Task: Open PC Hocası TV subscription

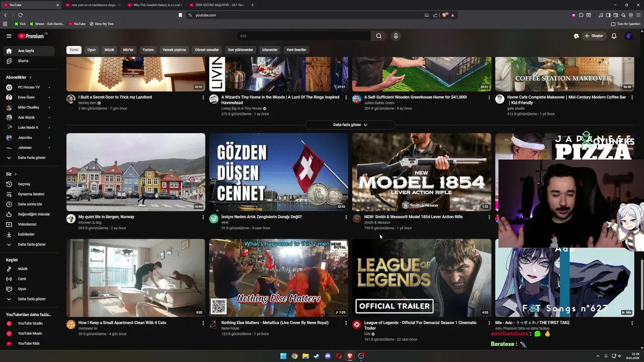Action: point(28,87)
